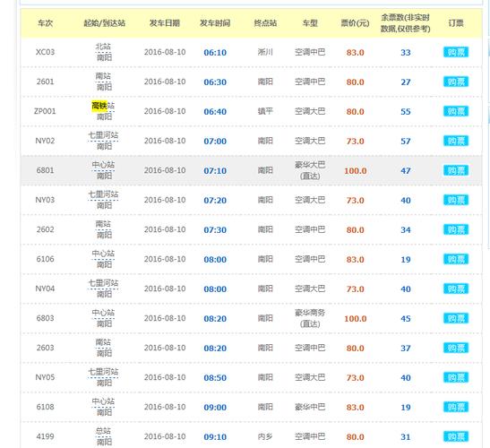Select the 发车时间 column header
490x448 pixels.
click(x=215, y=23)
